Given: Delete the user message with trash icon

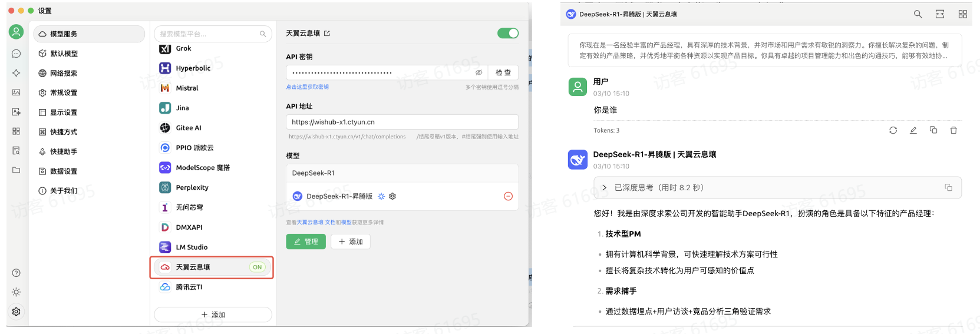Looking at the screenshot, I should coord(953,130).
